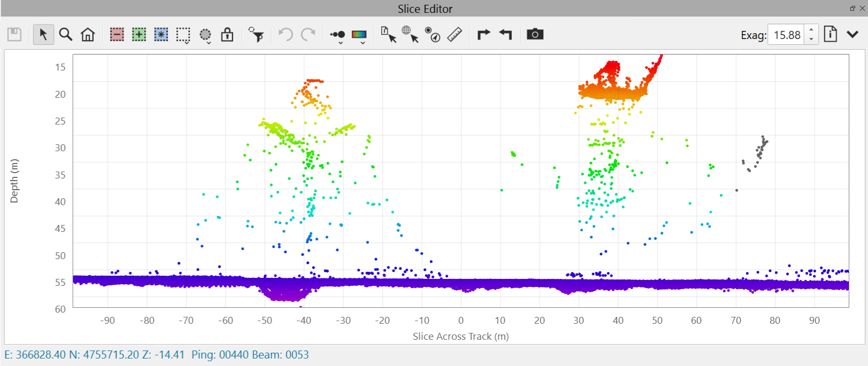Reset view with the Home icon
The width and height of the screenshot is (868, 366).
(x=88, y=35)
